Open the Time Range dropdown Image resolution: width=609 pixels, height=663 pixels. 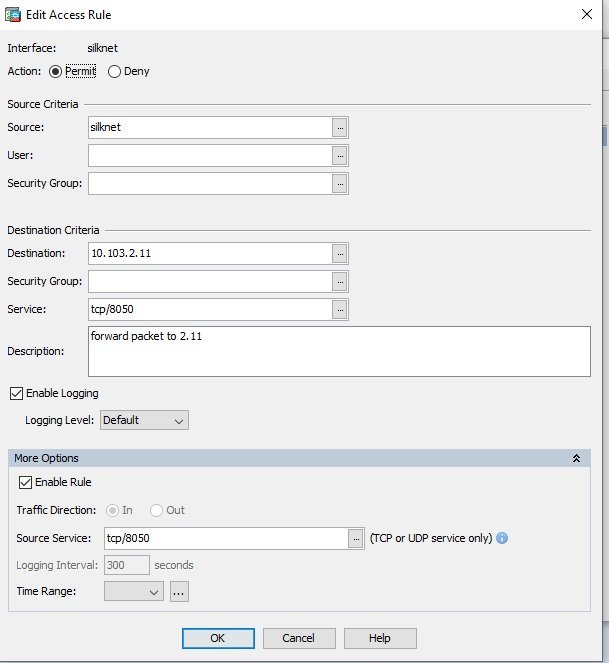click(x=134, y=592)
